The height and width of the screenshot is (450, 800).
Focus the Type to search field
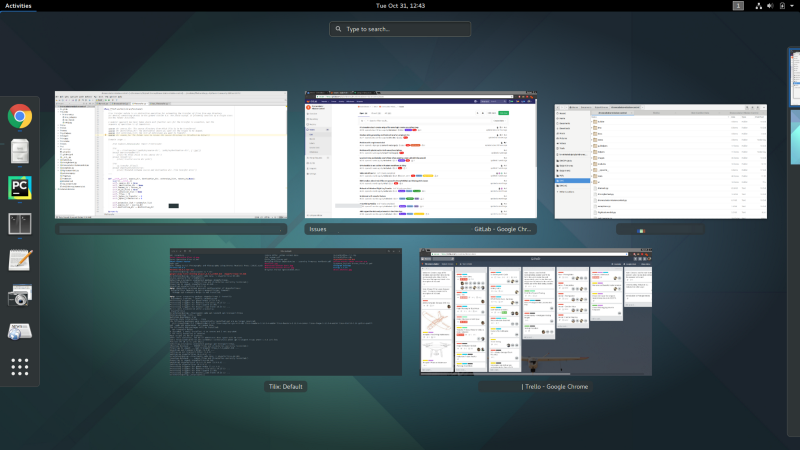click(400, 29)
